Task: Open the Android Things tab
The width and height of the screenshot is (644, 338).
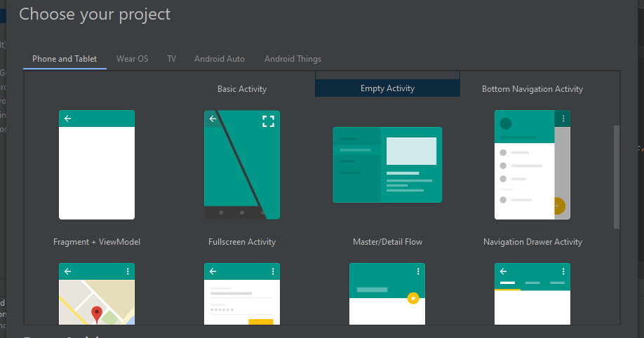Action: click(x=293, y=59)
